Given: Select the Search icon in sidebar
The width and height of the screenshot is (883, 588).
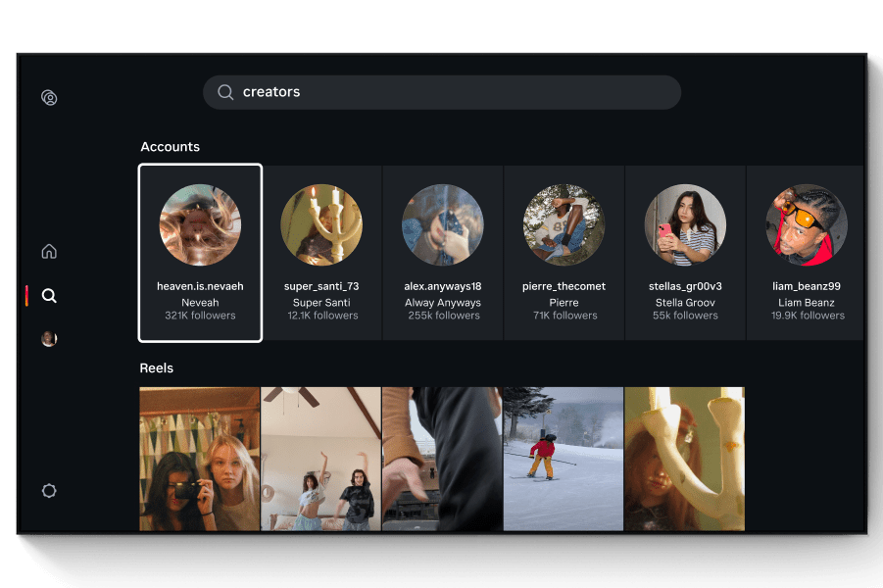Looking at the screenshot, I should [x=49, y=295].
